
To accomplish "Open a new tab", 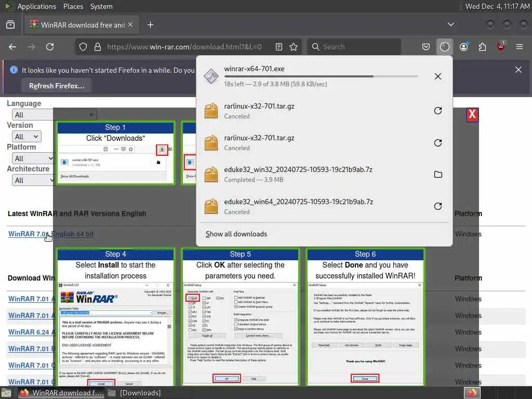I will tap(151, 25).
